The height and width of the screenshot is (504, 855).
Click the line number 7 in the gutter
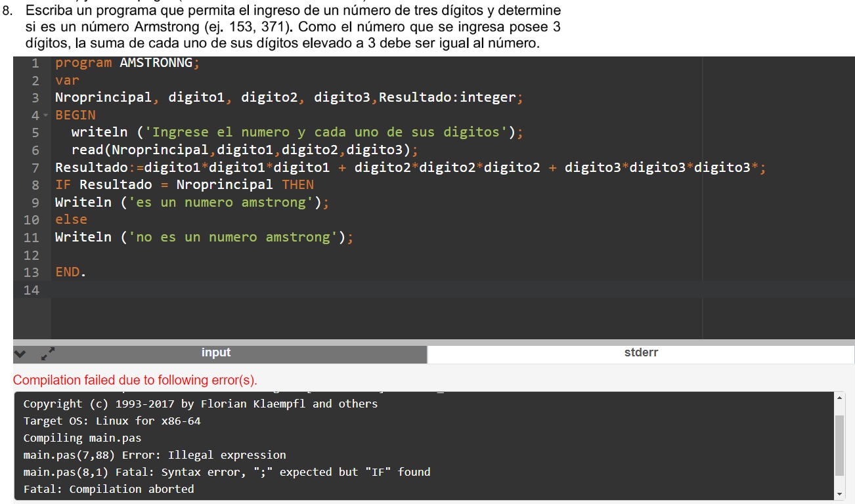pyautogui.click(x=35, y=167)
